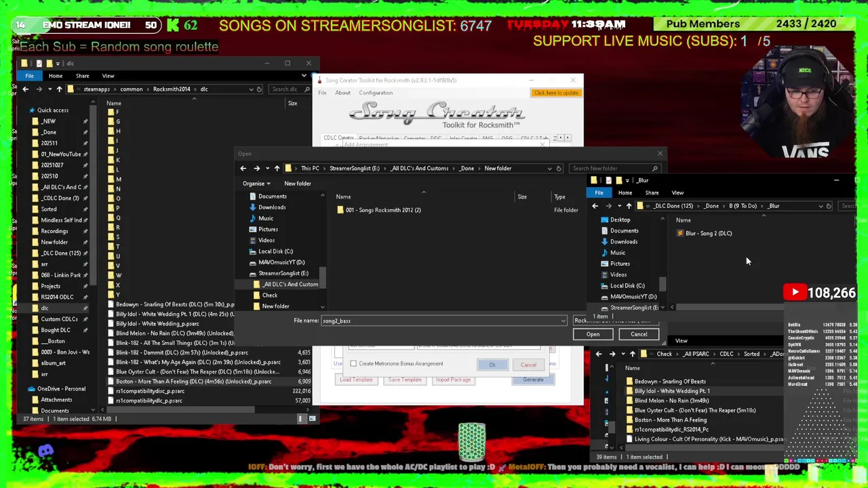868x488 pixels.
Task: Expand recent locations in Open dialog navigation
Action: [267, 169]
